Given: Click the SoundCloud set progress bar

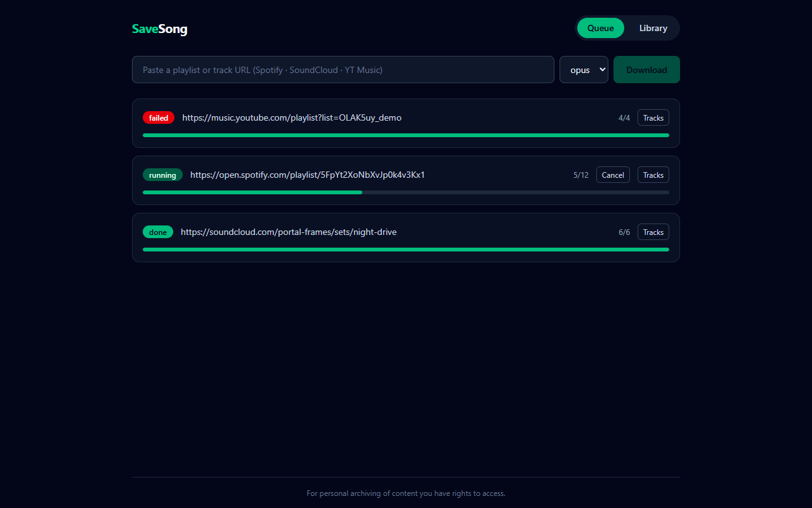Looking at the screenshot, I should (x=406, y=250).
